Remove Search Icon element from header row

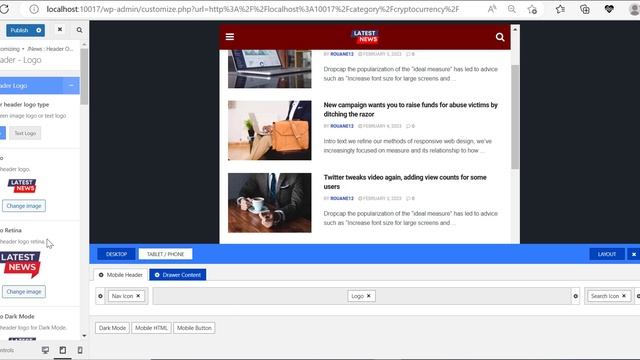coord(624,296)
